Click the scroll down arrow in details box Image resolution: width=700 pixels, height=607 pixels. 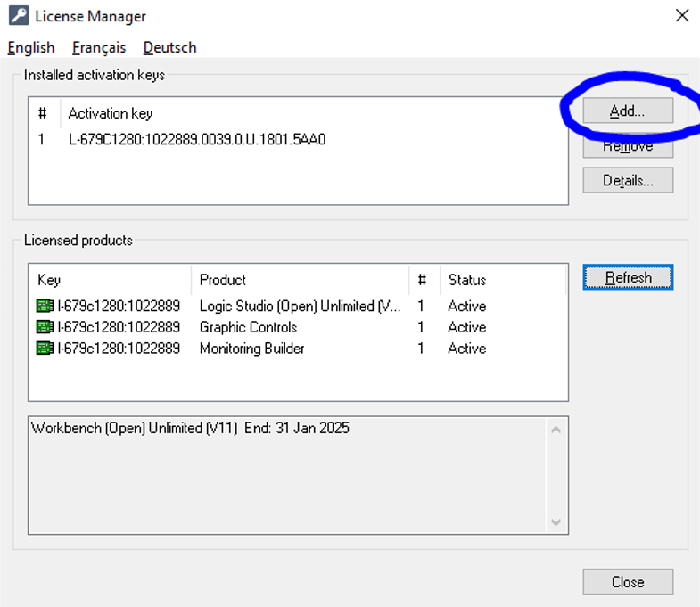point(556,521)
